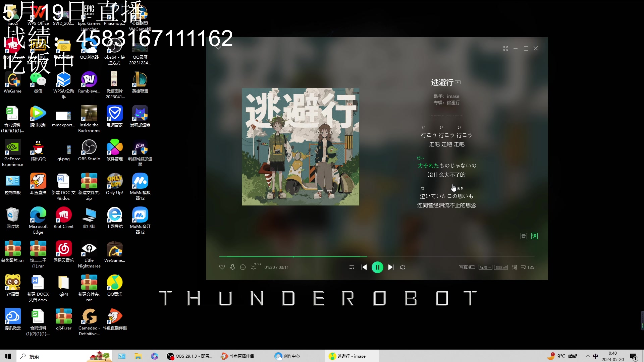Image resolution: width=644 pixels, height=362 pixels.
Task: Expand the 标准 quality dropdown
Action: click(x=485, y=267)
